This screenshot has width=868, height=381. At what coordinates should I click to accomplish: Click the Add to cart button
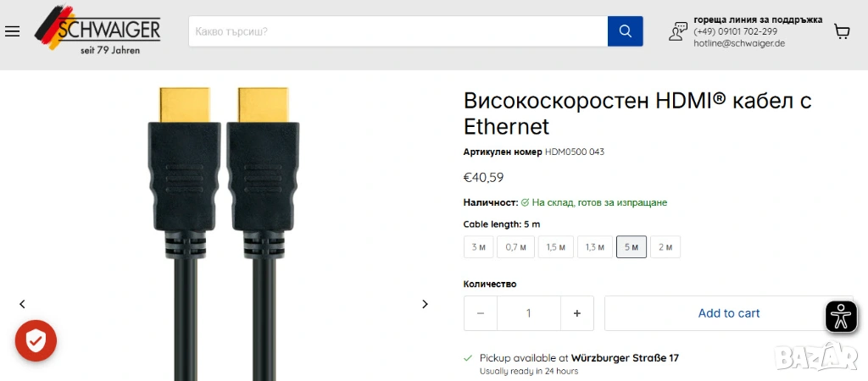pyautogui.click(x=728, y=313)
